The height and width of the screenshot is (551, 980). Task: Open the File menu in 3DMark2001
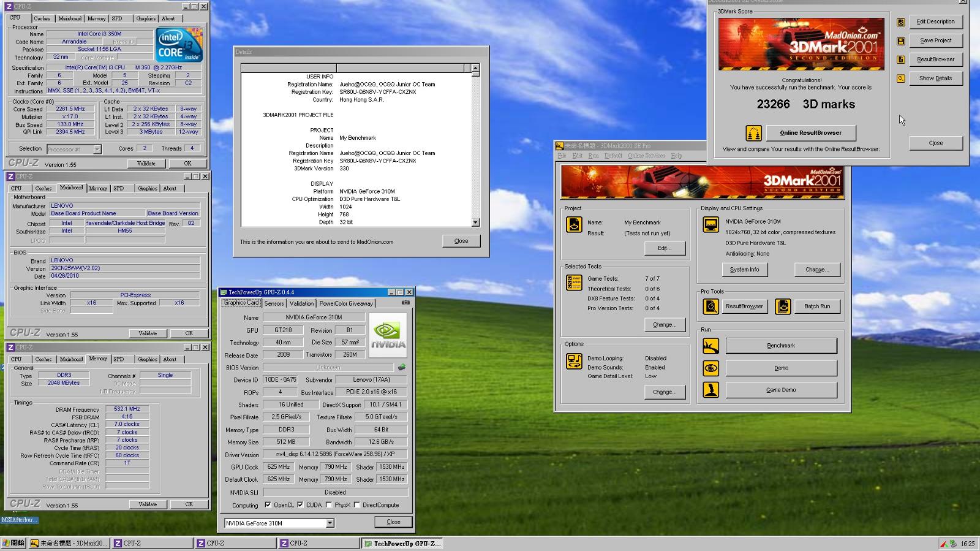[x=562, y=156]
